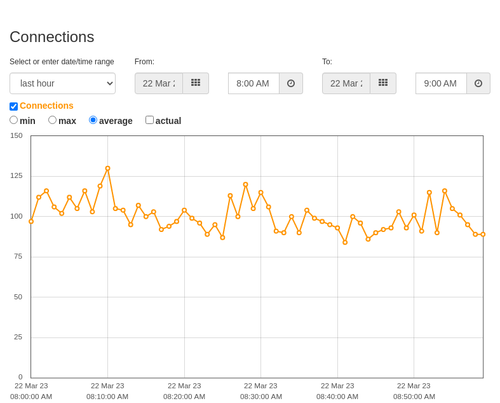Click the To date field '22 Mar'
500x403 pixels.
[346, 83]
